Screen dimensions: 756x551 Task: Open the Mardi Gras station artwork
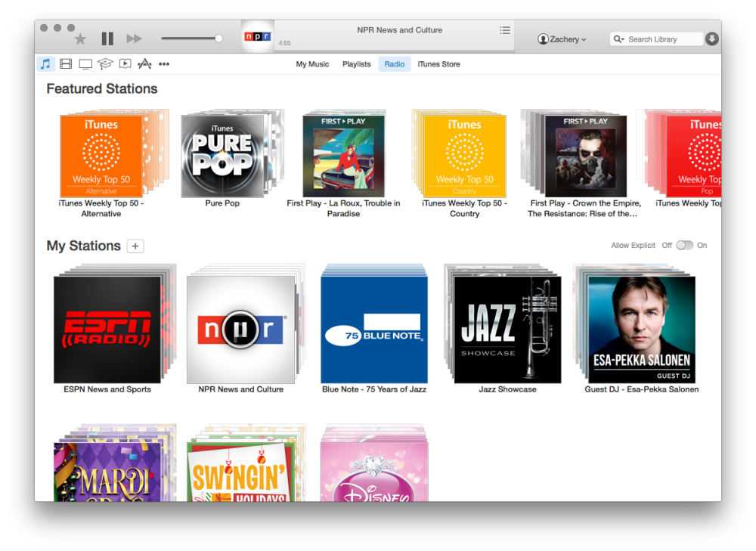pos(107,472)
